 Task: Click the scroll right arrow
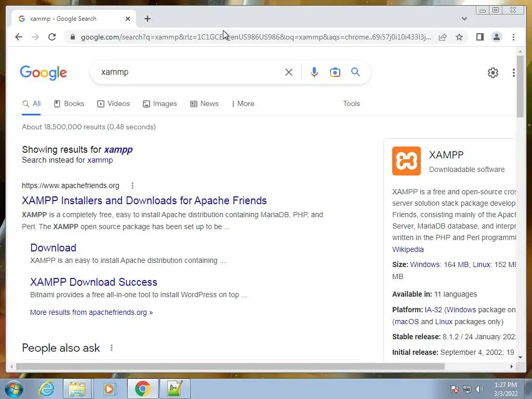[511, 366]
